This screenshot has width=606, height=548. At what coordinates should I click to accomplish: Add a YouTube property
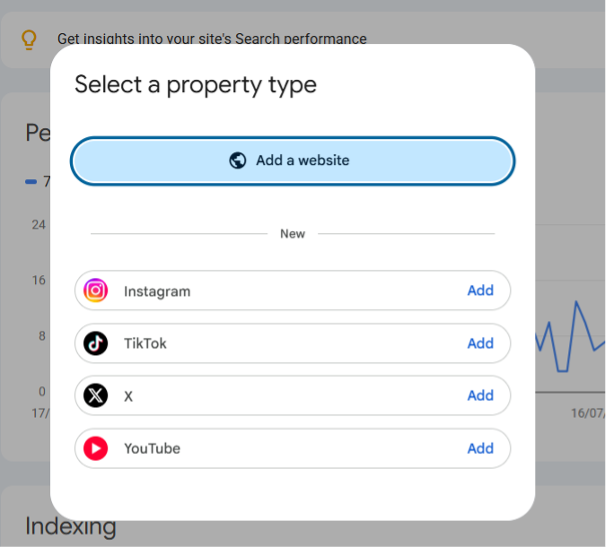coord(480,448)
